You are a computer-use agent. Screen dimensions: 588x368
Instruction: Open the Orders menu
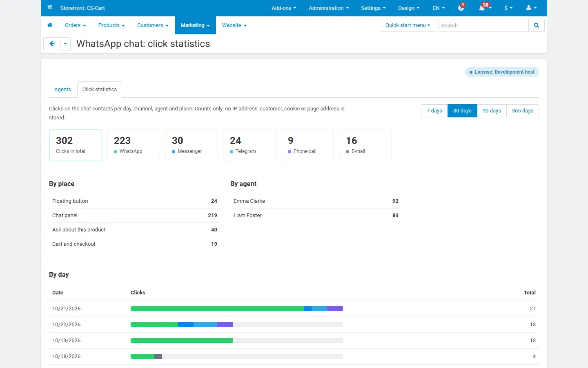pyautogui.click(x=76, y=25)
